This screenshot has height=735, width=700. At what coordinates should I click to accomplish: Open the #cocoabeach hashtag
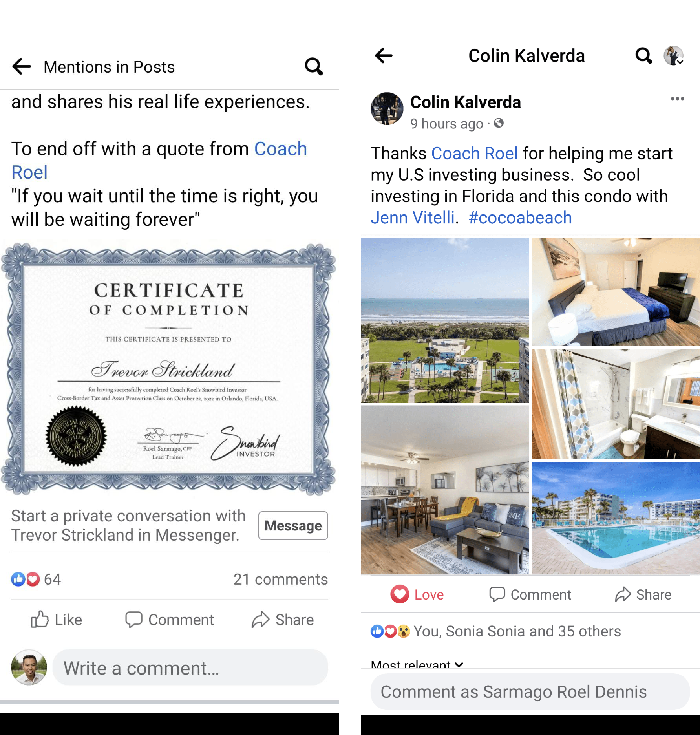coord(520,218)
